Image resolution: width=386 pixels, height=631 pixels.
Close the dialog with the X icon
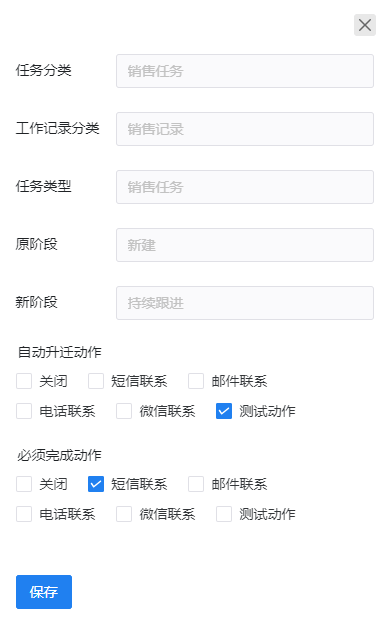tap(365, 25)
